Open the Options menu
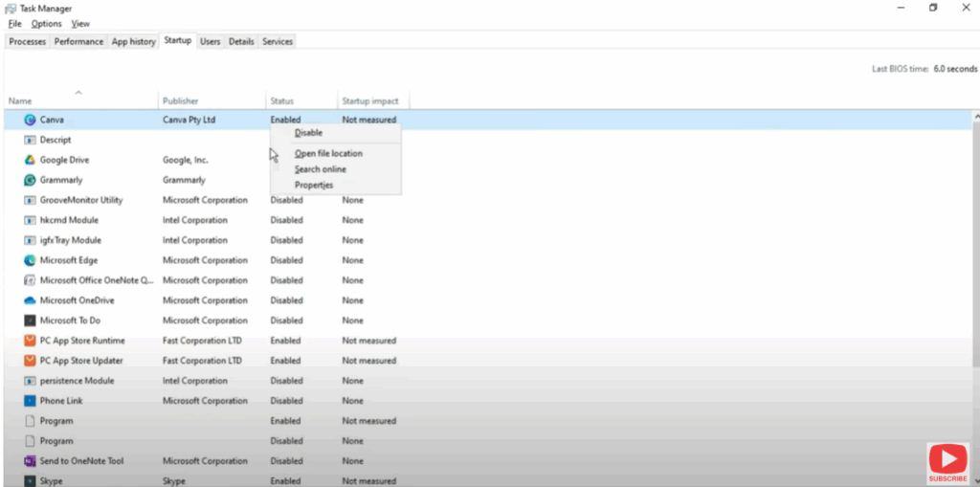The height and width of the screenshot is (487, 980). [x=47, y=24]
